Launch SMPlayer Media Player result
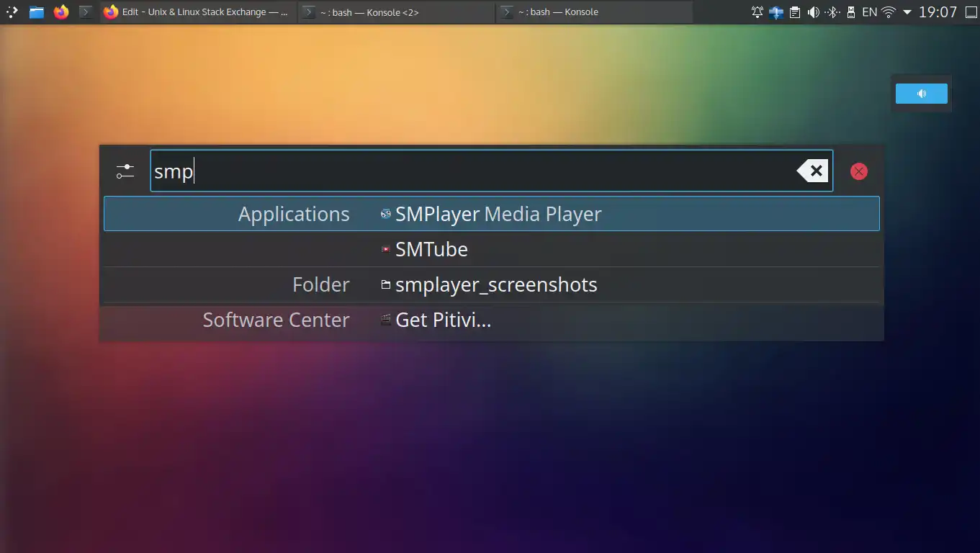This screenshot has width=980, height=553. (x=492, y=214)
